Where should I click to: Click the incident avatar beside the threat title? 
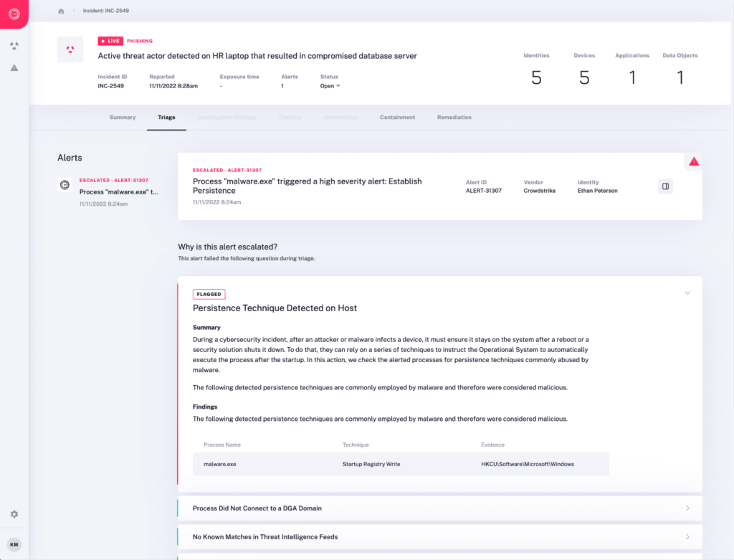point(70,49)
